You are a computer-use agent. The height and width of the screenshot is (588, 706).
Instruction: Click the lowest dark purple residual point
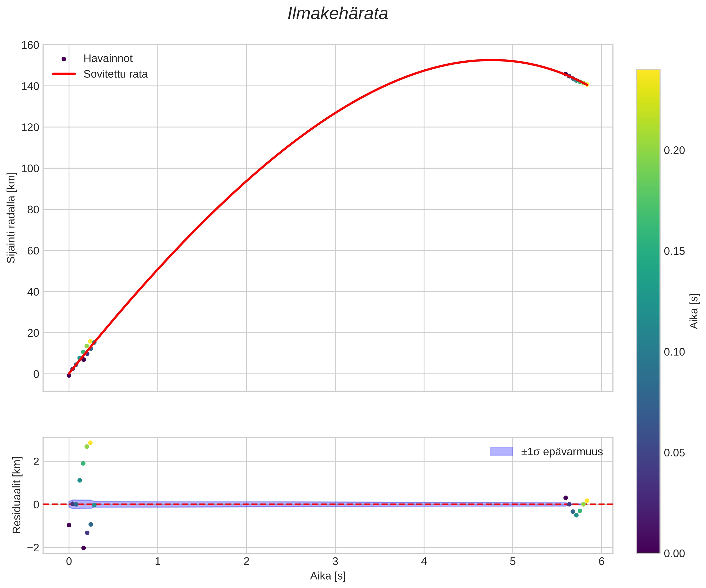point(84,548)
